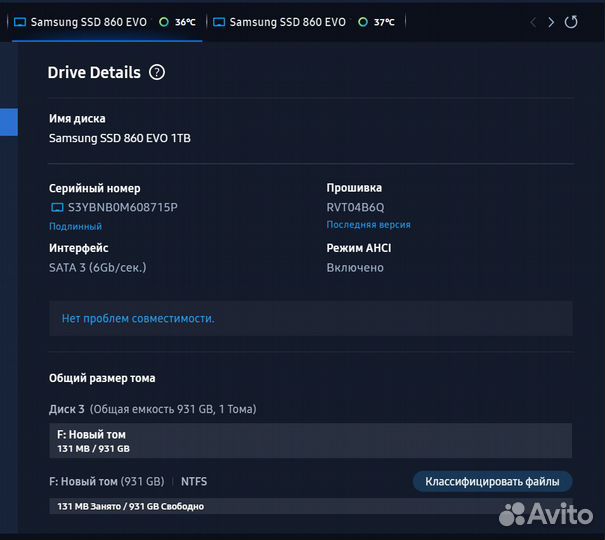
Task: Click the 'Интерфейс' label
Action: pyautogui.click(x=79, y=248)
